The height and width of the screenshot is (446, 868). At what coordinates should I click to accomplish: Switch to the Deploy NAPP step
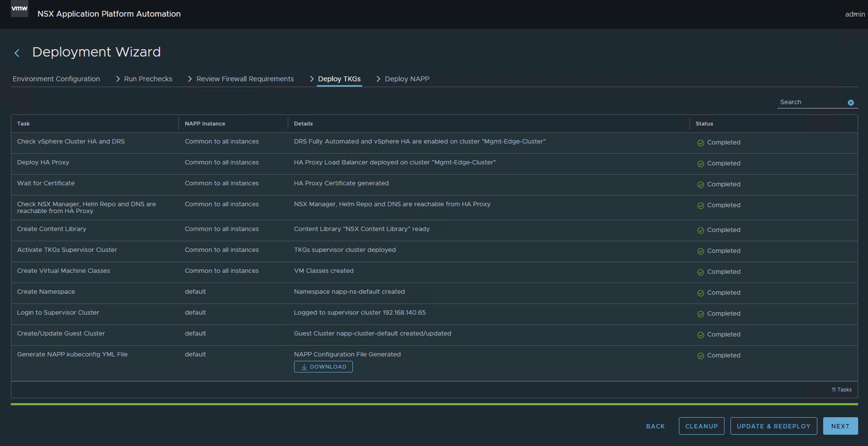(x=407, y=79)
